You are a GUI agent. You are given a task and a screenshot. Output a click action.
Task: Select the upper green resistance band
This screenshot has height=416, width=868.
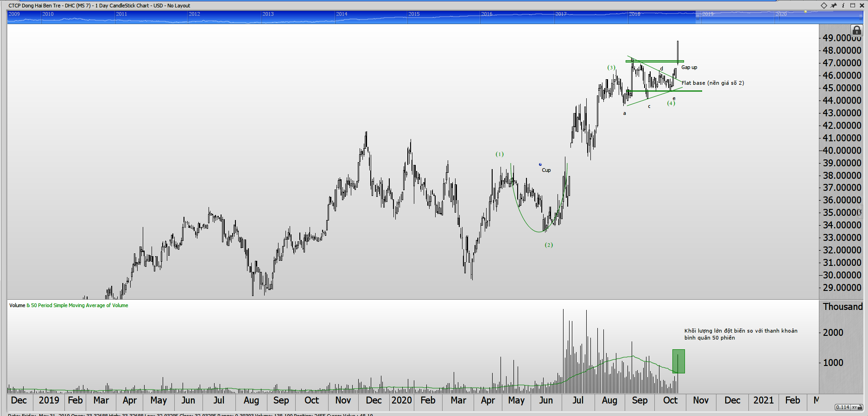654,61
